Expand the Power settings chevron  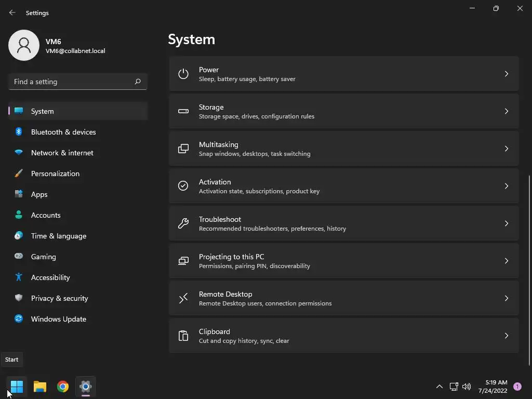[506, 74]
